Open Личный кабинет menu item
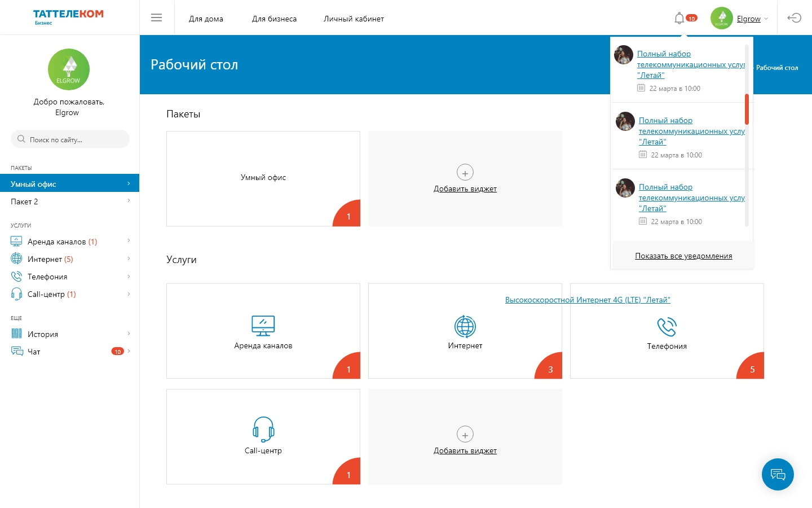812x508 pixels. coord(354,19)
